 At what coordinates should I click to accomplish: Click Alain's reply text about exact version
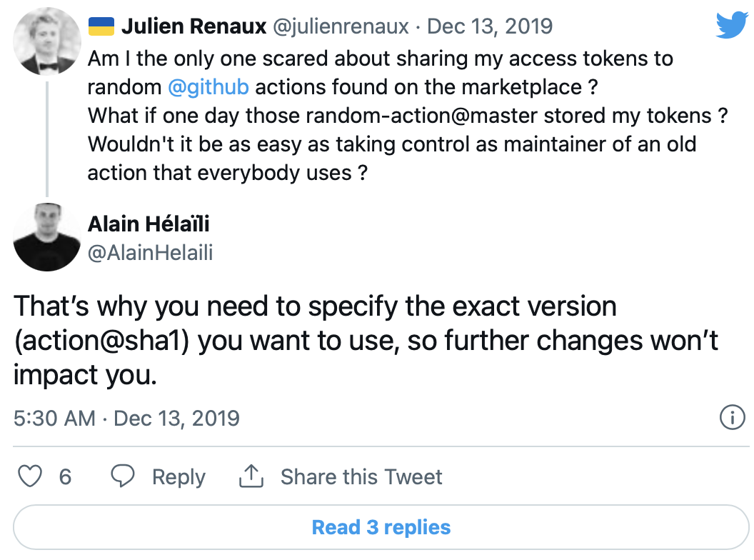point(314,341)
